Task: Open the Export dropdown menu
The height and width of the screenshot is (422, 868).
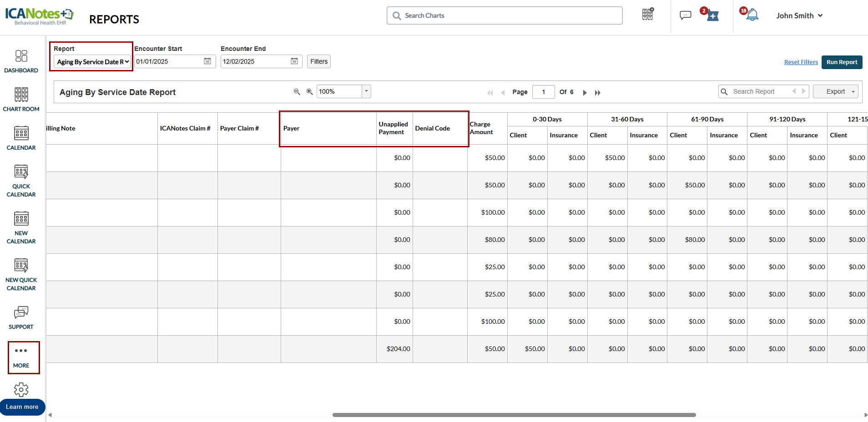Action: point(835,92)
